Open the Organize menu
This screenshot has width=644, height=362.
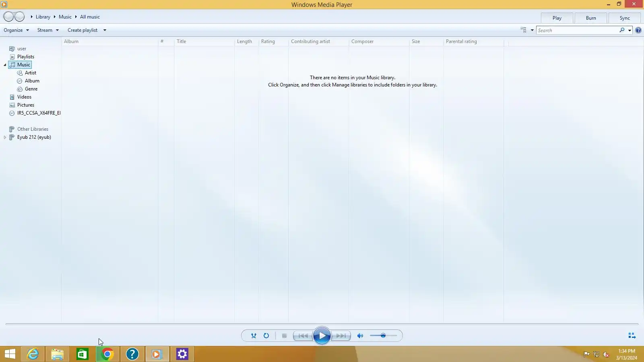pyautogui.click(x=16, y=30)
